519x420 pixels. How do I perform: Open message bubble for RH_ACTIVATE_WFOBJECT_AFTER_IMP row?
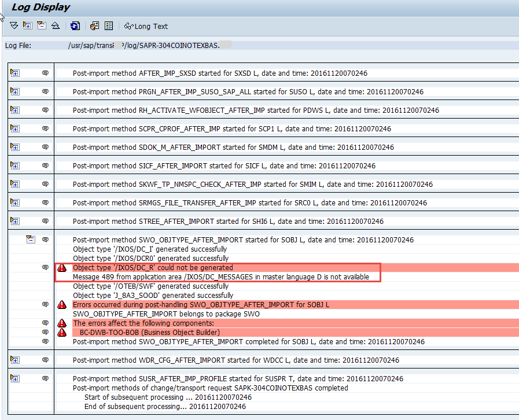point(45,110)
